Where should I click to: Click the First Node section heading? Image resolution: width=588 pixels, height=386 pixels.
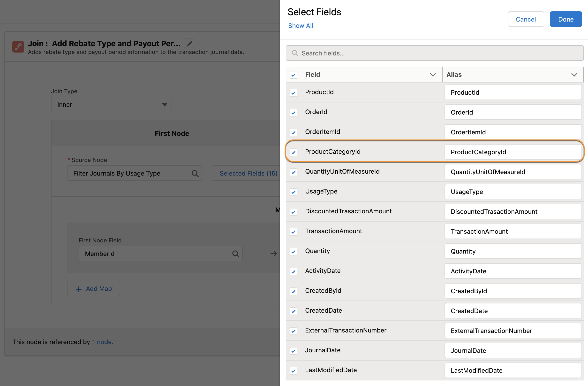click(172, 133)
